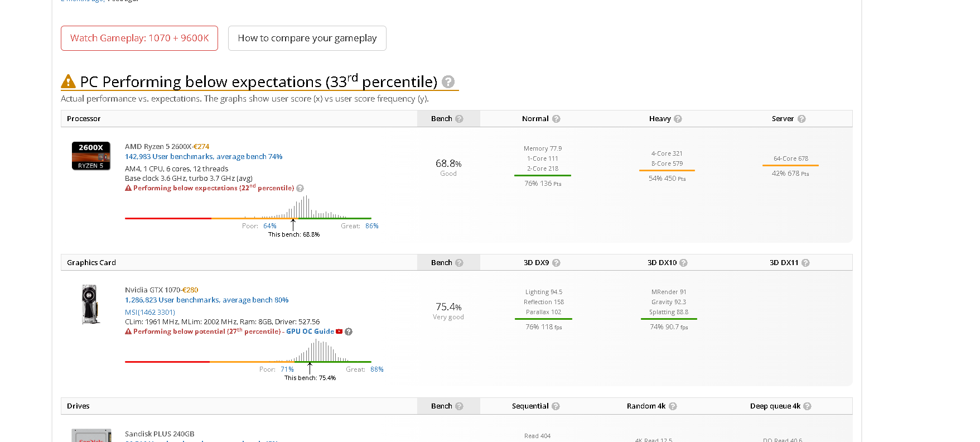This screenshot has height=442, width=980.
Task: Click help icon beside Server column header
Action: pyautogui.click(x=802, y=119)
